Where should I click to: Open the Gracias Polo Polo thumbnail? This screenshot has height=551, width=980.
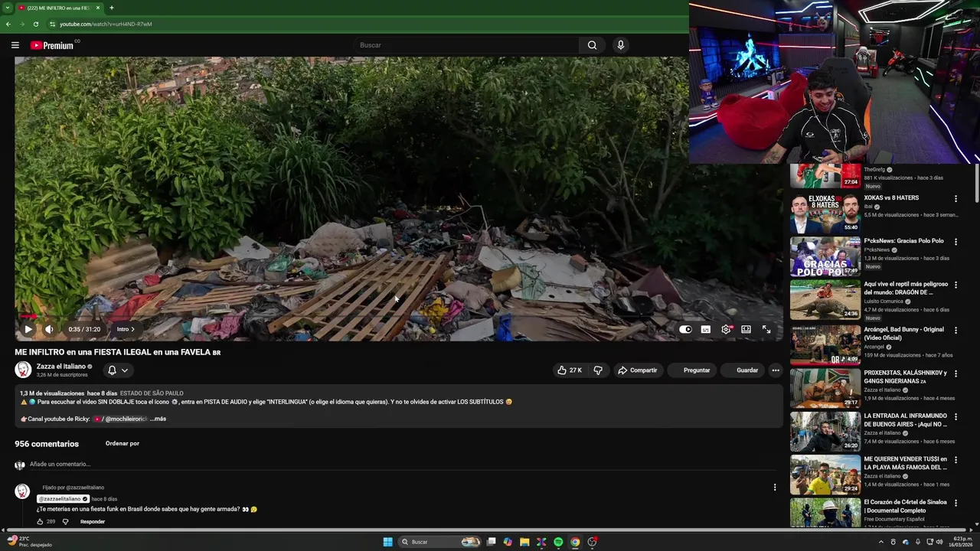(x=825, y=257)
